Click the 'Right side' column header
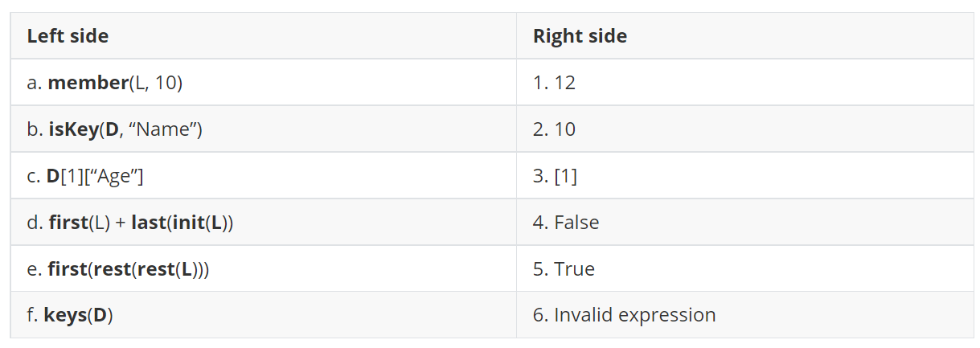The height and width of the screenshot is (348, 980). click(579, 36)
